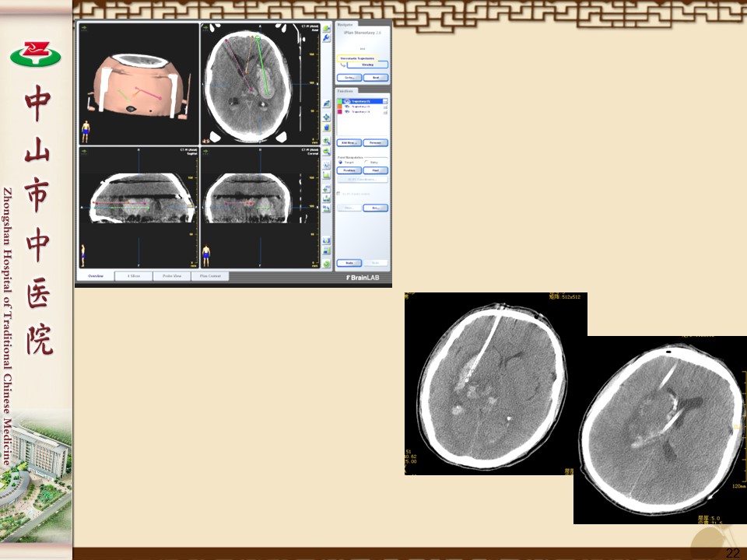Click the AC/PC Coordinates button
747x560 pixels.
[x=363, y=180]
